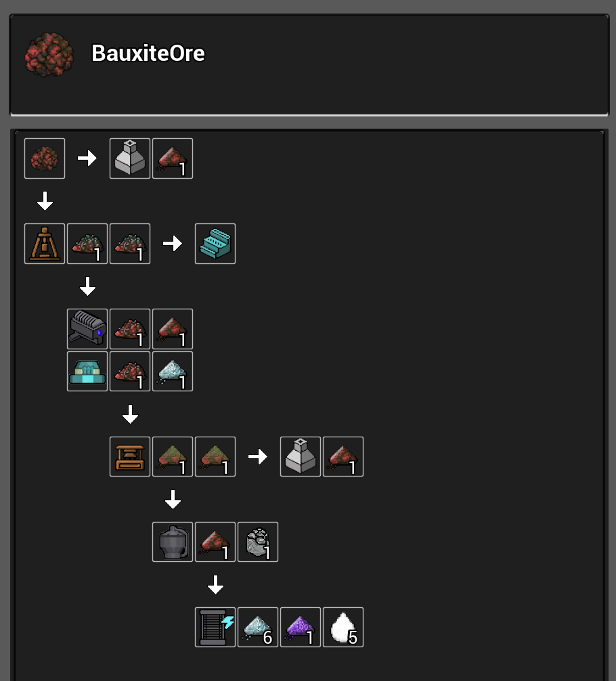The image size is (616, 681).
Task: Click the first gray smelter block icon
Action: tap(130, 158)
